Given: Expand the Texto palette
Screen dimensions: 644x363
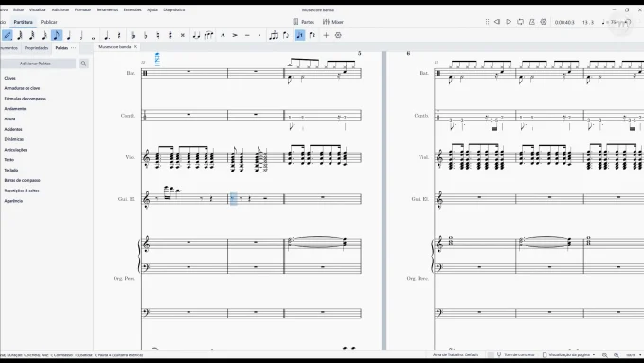Looking at the screenshot, I should pyautogui.click(x=9, y=160).
